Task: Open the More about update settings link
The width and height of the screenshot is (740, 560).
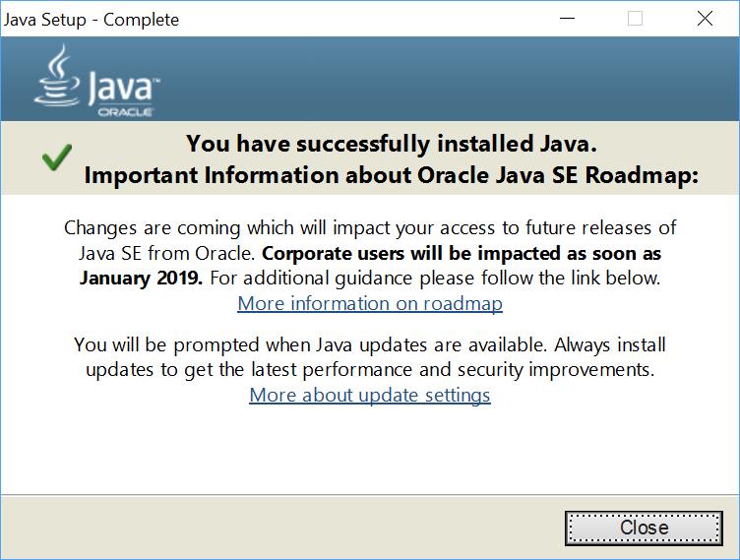Action: 370,396
